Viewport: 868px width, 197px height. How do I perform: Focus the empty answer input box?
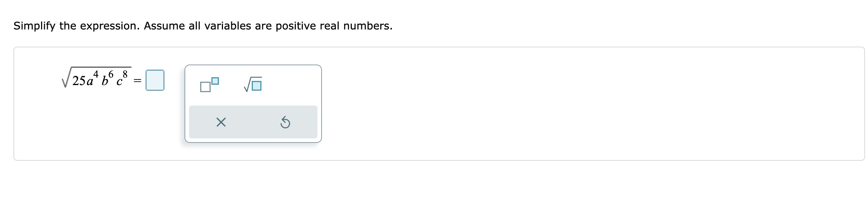pyautogui.click(x=155, y=80)
